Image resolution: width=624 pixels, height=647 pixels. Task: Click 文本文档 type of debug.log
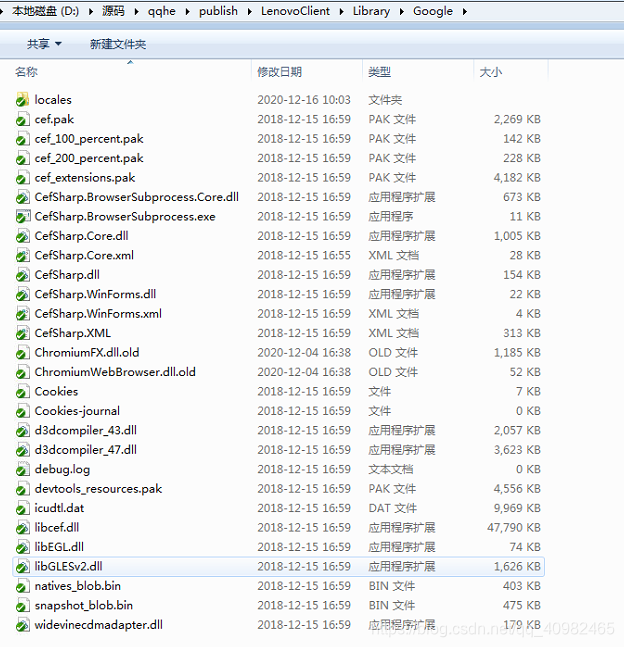click(390, 469)
